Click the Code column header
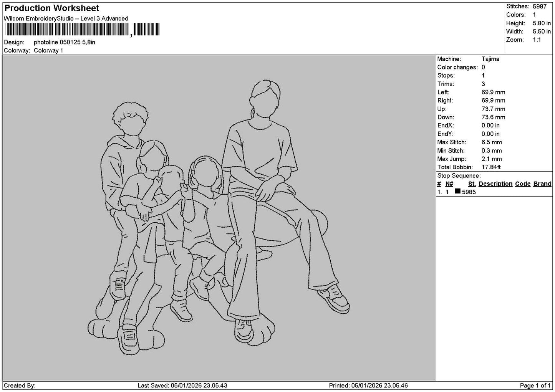Screen dimensions: 555x392 point(523,184)
